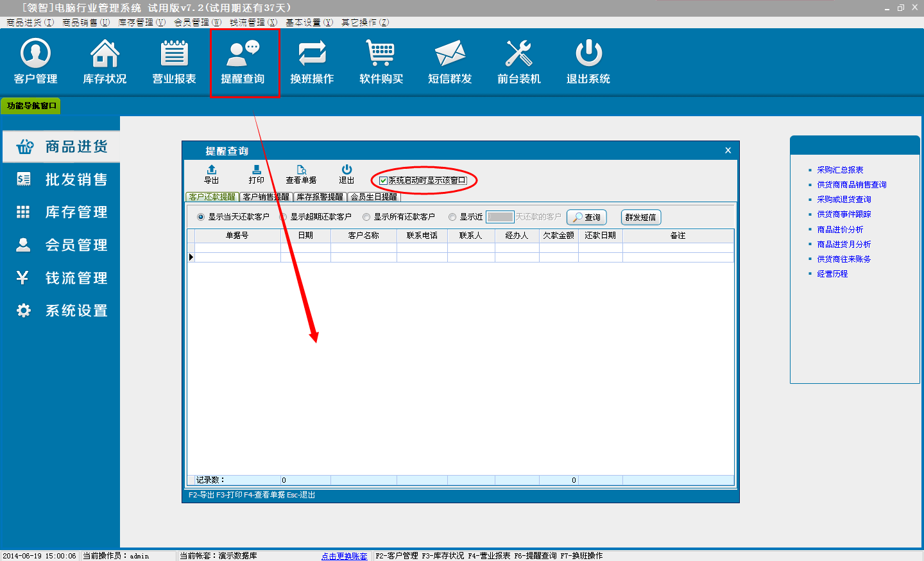Select 显示当天还款客户 radio button

pyautogui.click(x=201, y=217)
